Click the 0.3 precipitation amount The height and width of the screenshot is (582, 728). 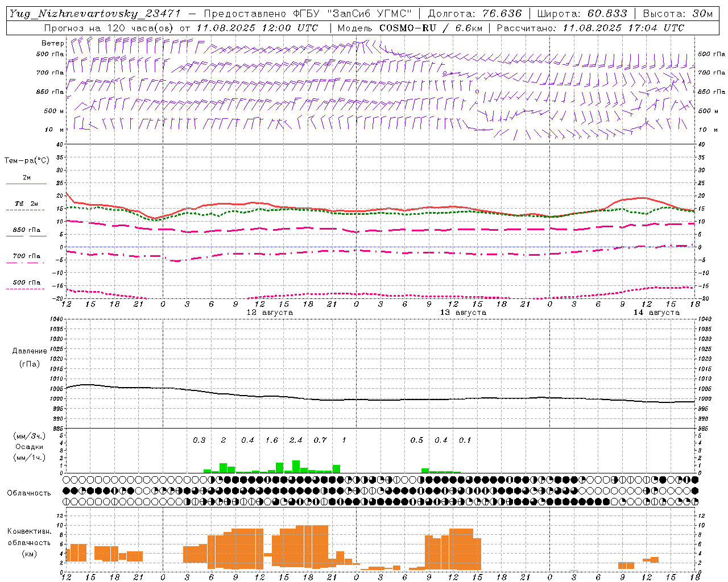[199, 440]
